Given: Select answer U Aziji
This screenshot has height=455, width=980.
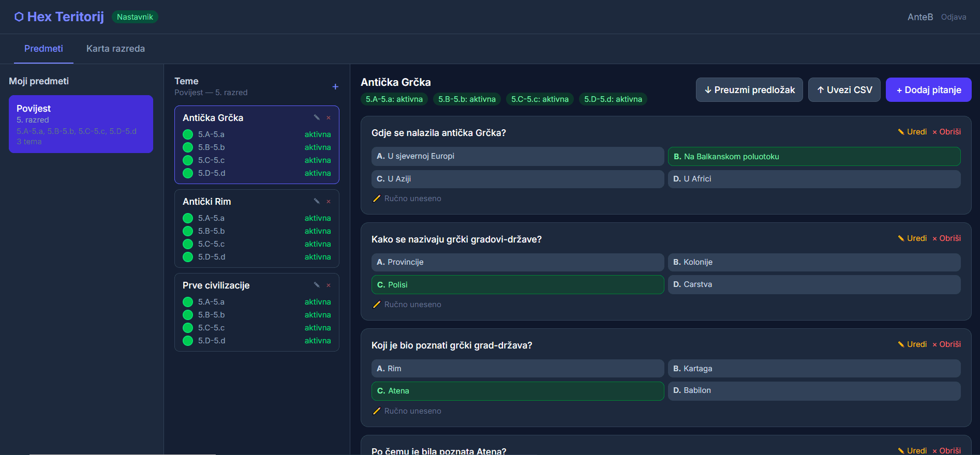Looking at the screenshot, I should pyautogui.click(x=517, y=179).
